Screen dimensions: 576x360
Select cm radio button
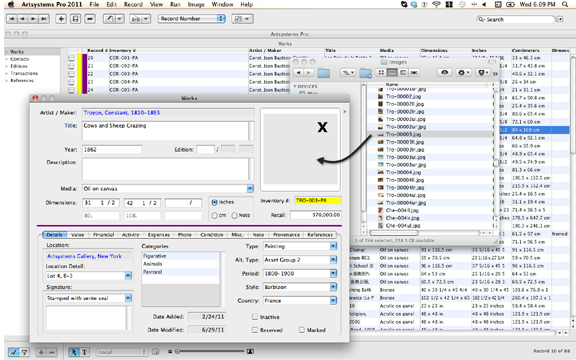click(x=215, y=216)
